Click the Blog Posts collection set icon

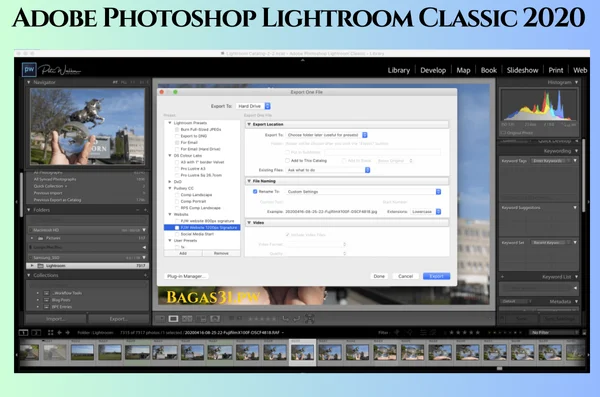(46, 300)
